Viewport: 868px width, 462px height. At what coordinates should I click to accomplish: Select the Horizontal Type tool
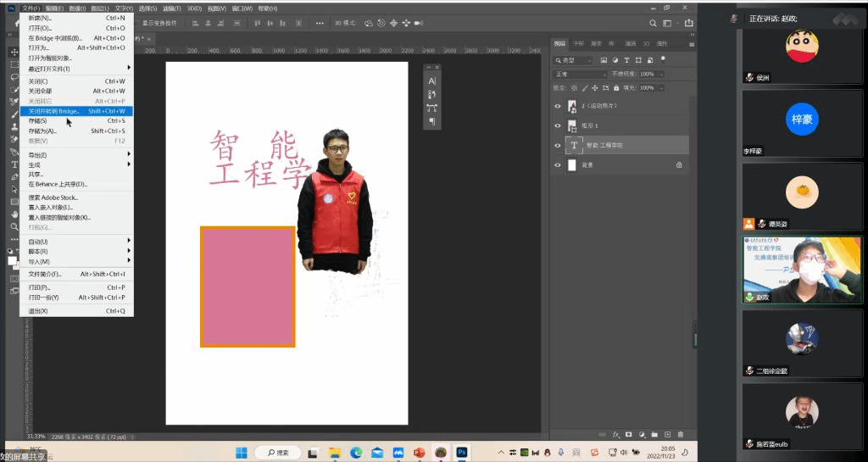click(14, 164)
